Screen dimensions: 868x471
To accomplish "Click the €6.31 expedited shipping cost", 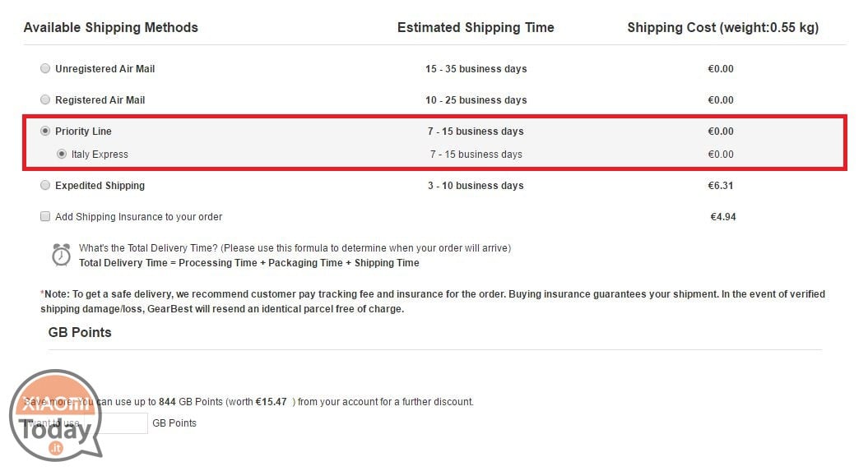I will (720, 186).
